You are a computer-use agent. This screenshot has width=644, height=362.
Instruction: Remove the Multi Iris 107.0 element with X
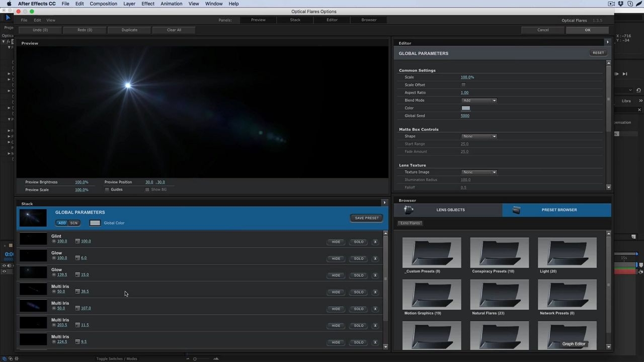(375, 309)
